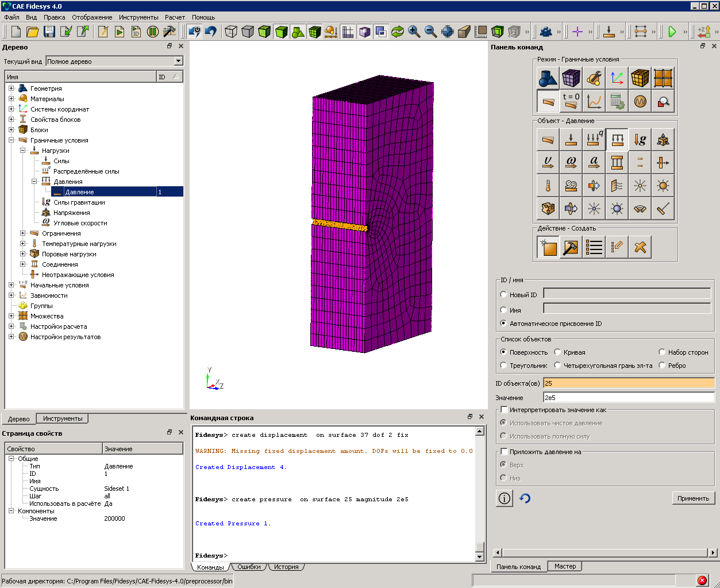Expand the 'Ограничения' tree node
This screenshot has width=720, height=588.
[22, 233]
